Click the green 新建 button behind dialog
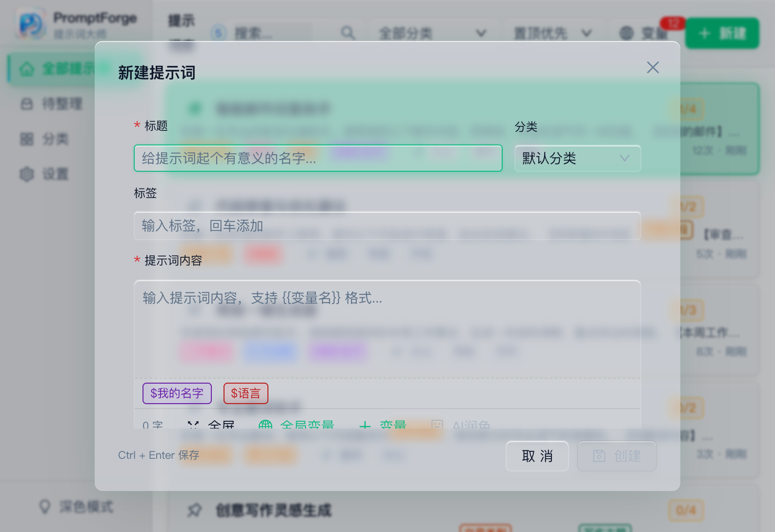Screen dimensions: 775x532 pos(722,33)
